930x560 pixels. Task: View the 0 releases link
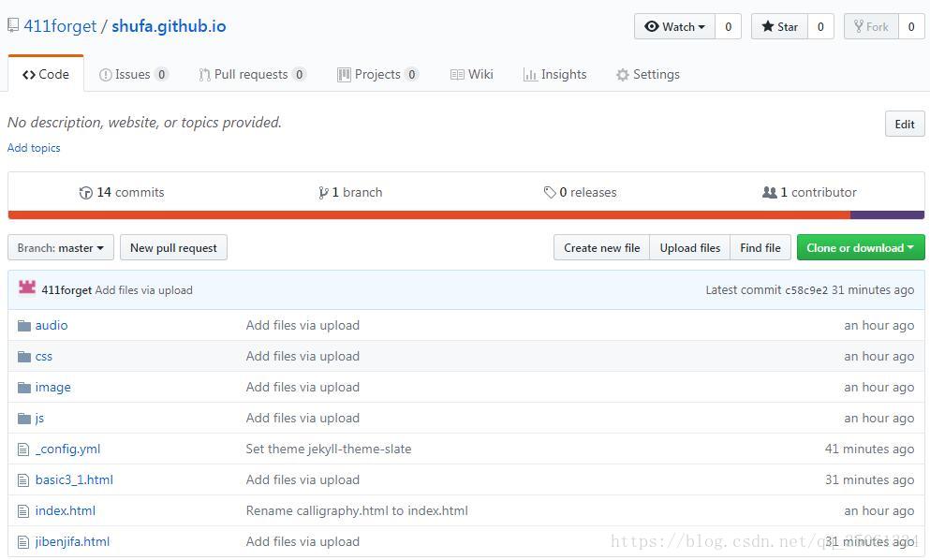[580, 193]
